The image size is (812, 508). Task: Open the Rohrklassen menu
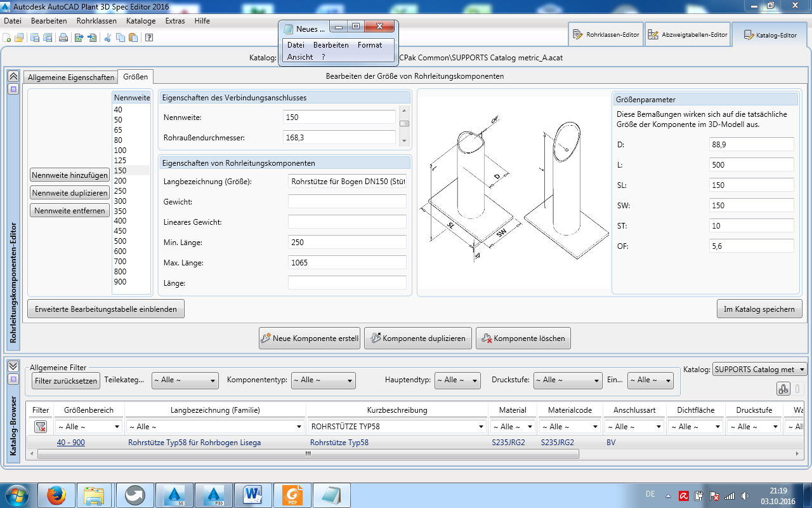[x=96, y=21]
